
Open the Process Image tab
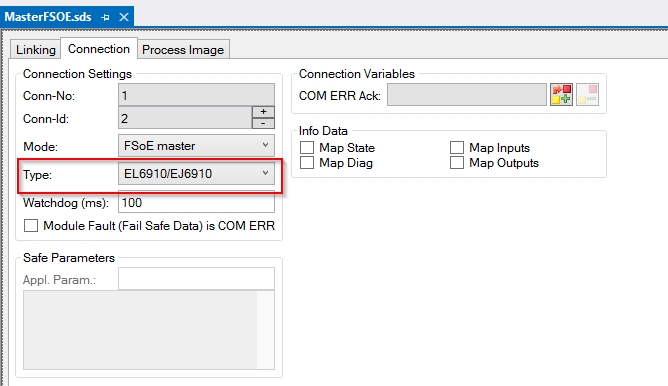coord(183,50)
